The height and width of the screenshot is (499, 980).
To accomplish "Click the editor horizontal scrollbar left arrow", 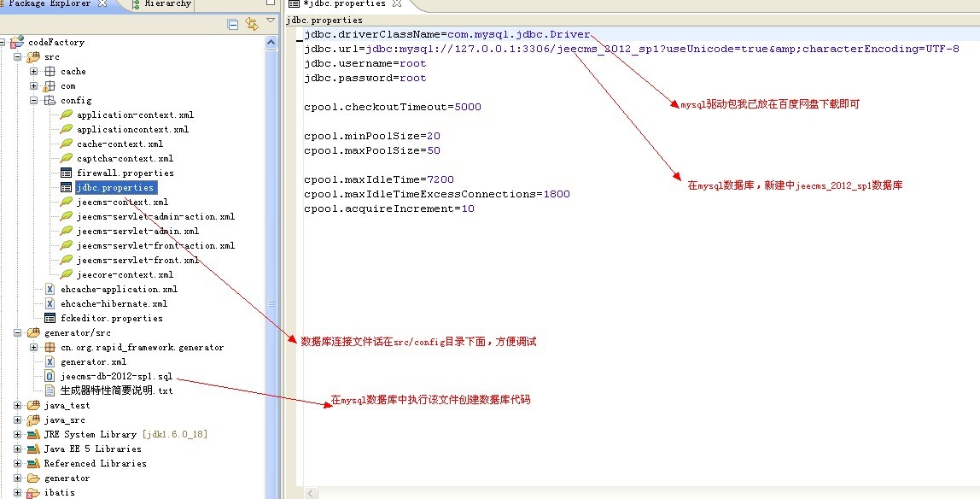I will (310, 493).
